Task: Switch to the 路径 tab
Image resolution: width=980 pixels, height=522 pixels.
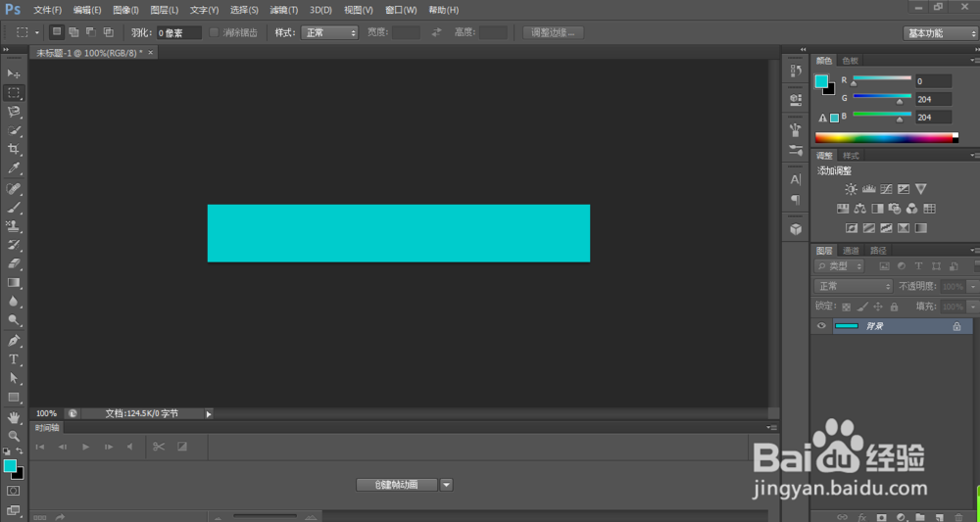Action: click(878, 251)
